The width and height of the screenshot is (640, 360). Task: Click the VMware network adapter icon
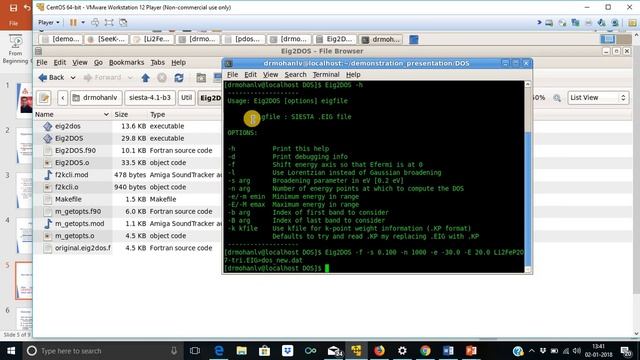(x=575, y=23)
